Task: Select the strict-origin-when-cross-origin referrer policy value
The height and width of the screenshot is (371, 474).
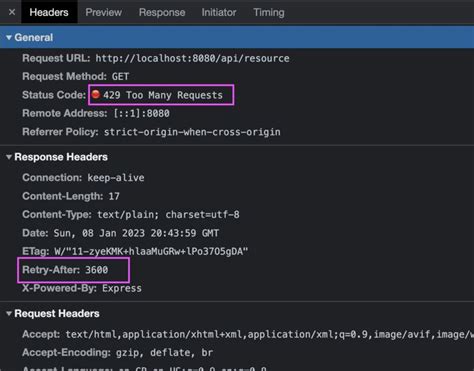Action: coord(192,132)
